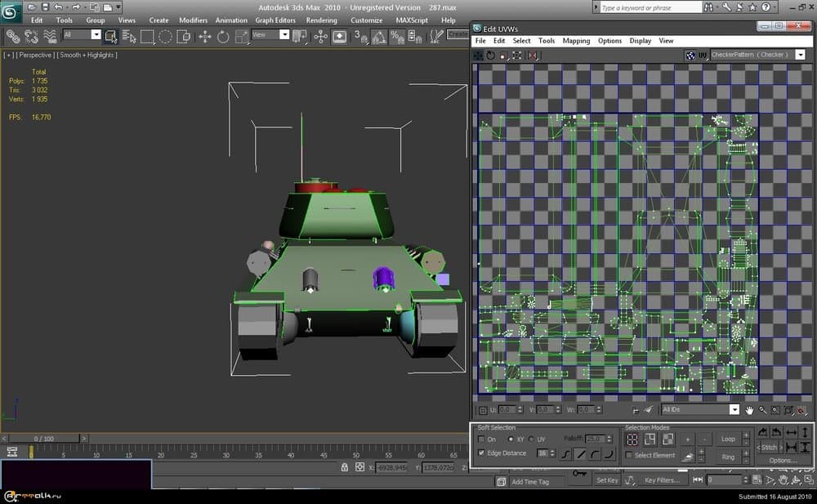Open the View reference coordinate dropdown
This screenshot has width=817, height=504.
(284, 35)
